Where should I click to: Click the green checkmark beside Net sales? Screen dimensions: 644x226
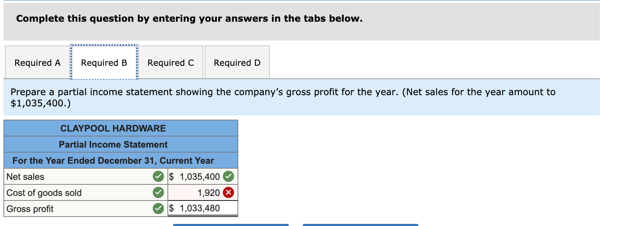(x=159, y=177)
